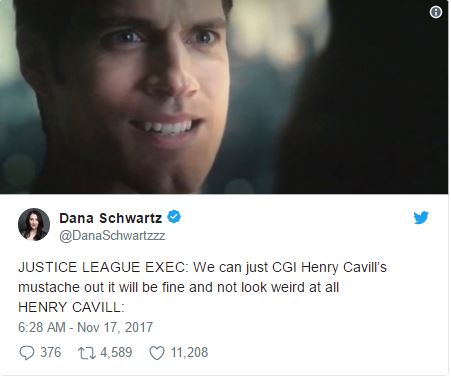This screenshot has height=377, width=451.
Task: Click the JUSTICE LEAGUE EXEC text line
Action: [202, 267]
